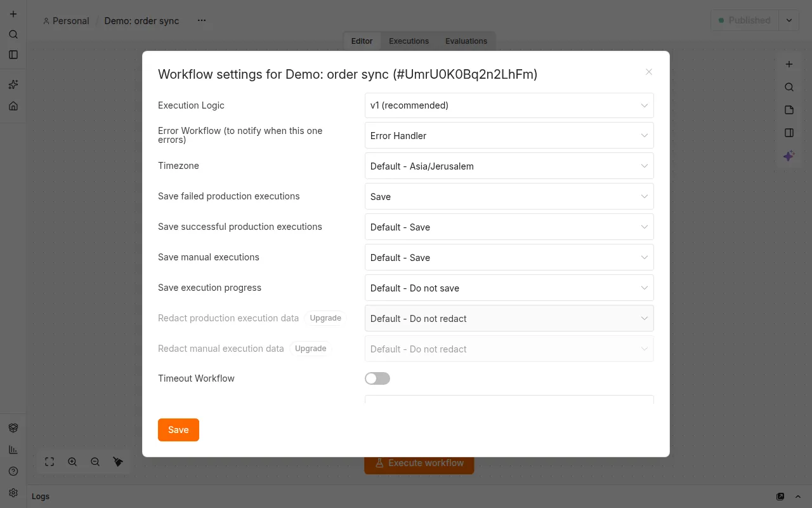812x508 pixels.
Task: Open the AI assistant sparkle on right toolbar
Action: 789,156
